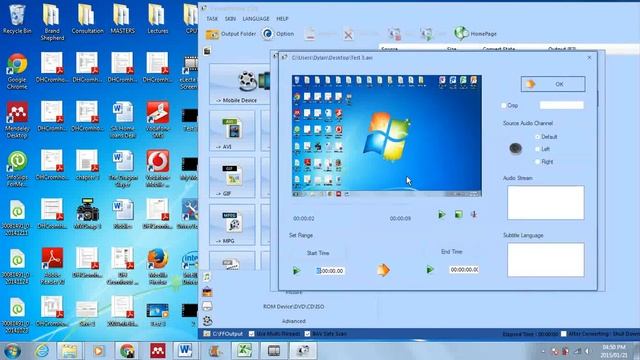Click the C:\FFOutput path in status bar
This screenshot has width=640, height=360.
(x=228, y=334)
